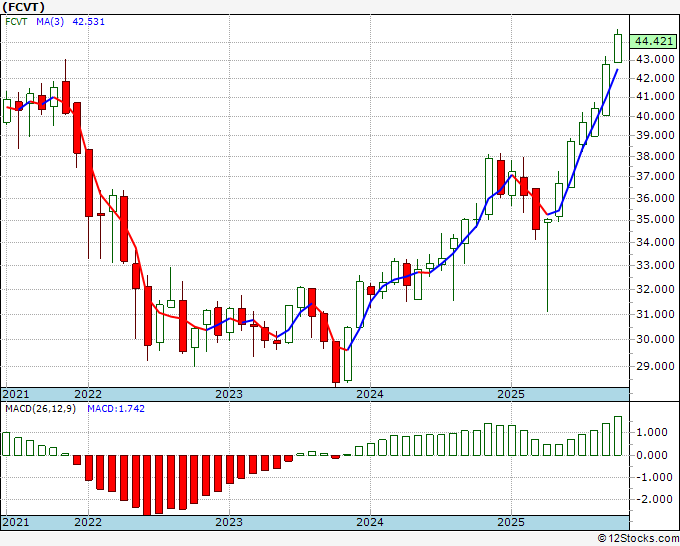Click 2025 on the price chart time axis

coord(511,394)
